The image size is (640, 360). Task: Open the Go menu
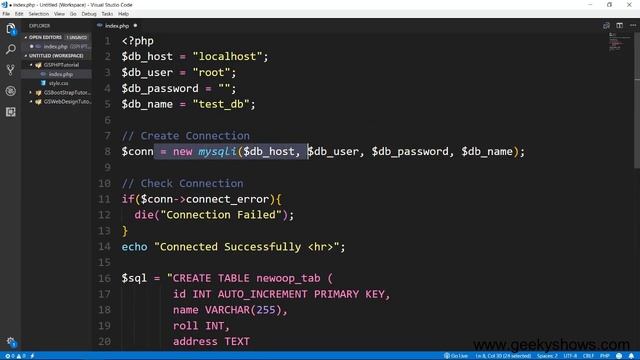tap(73, 14)
